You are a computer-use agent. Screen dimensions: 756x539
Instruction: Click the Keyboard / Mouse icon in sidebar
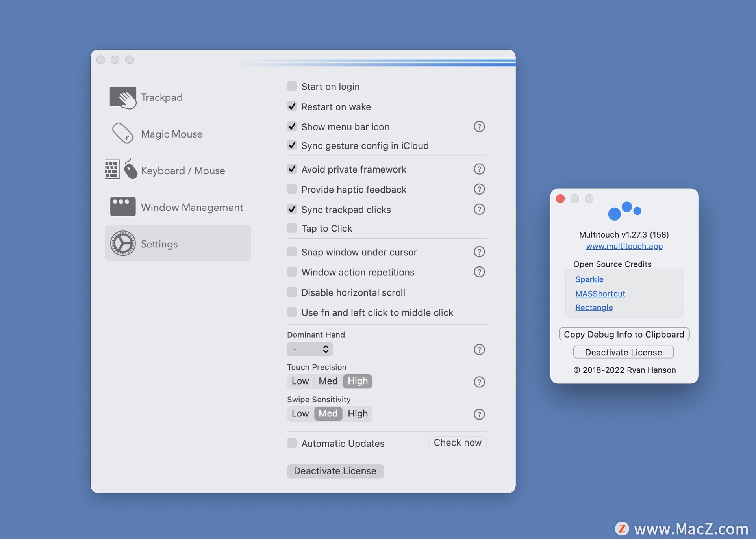[x=121, y=169]
